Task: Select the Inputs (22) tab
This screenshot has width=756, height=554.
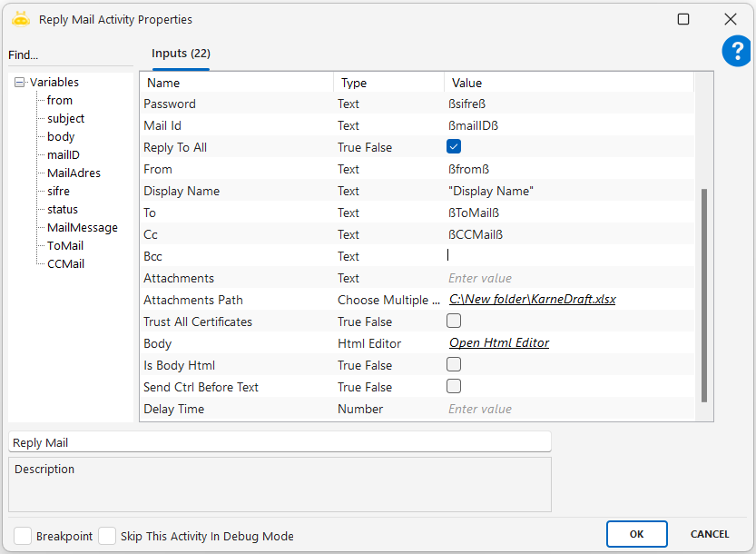Action: (181, 54)
